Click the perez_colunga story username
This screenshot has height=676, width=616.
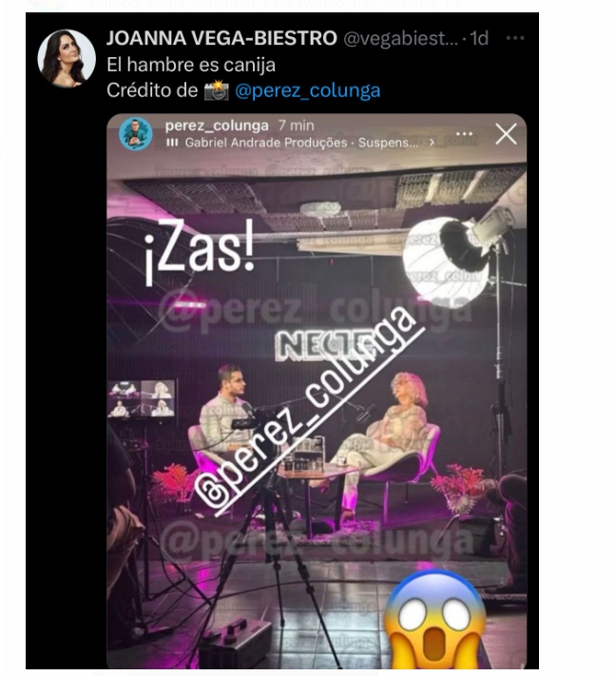(217, 126)
